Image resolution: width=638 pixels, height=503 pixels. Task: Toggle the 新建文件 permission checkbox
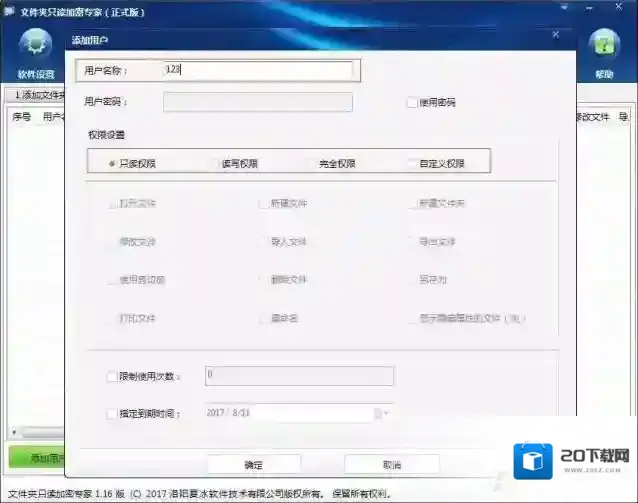263,203
